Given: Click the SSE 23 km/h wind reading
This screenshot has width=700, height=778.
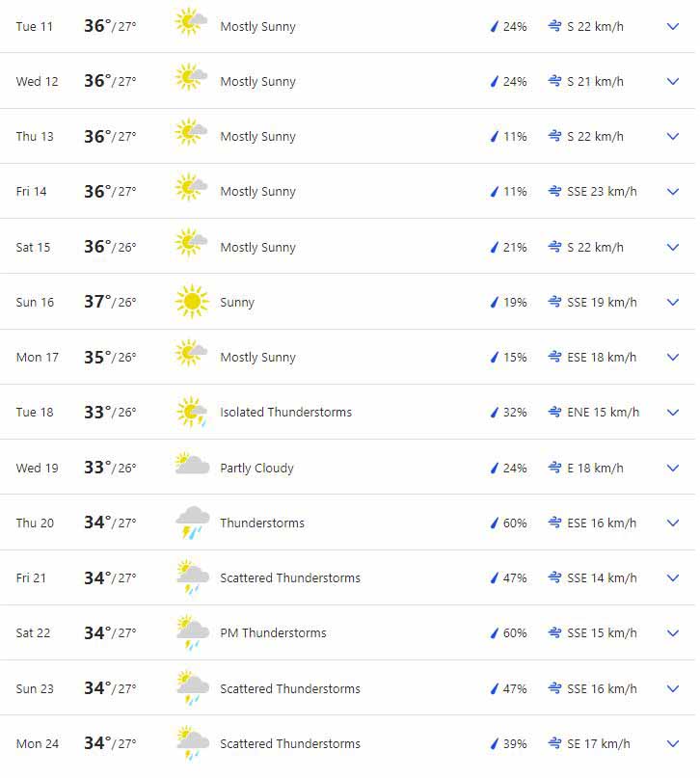Looking at the screenshot, I should pyautogui.click(x=602, y=192).
